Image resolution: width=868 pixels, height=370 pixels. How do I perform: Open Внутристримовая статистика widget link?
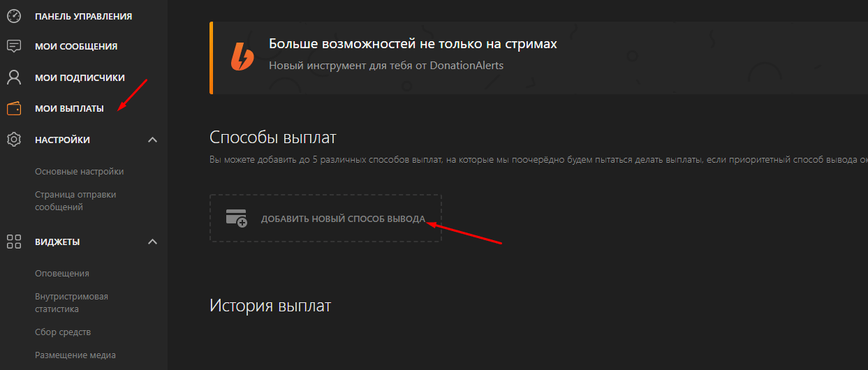tap(71, 303)
